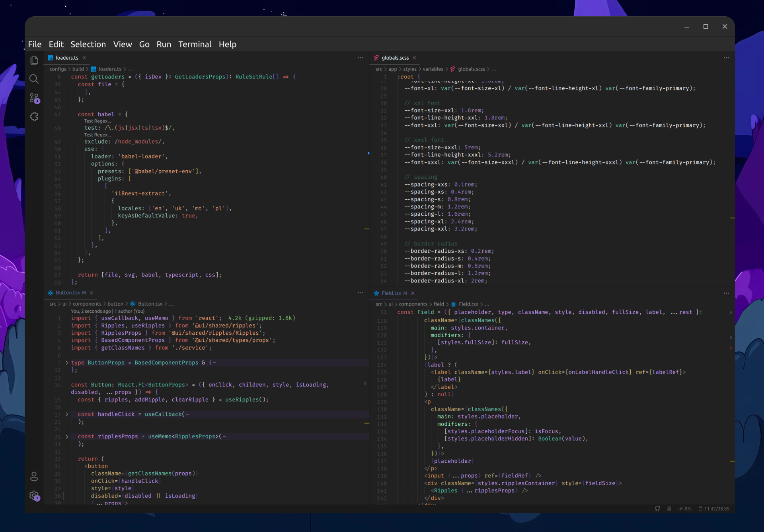
Task: Open more actions for loaders.ts editor group
Action: tap(361, 58)
